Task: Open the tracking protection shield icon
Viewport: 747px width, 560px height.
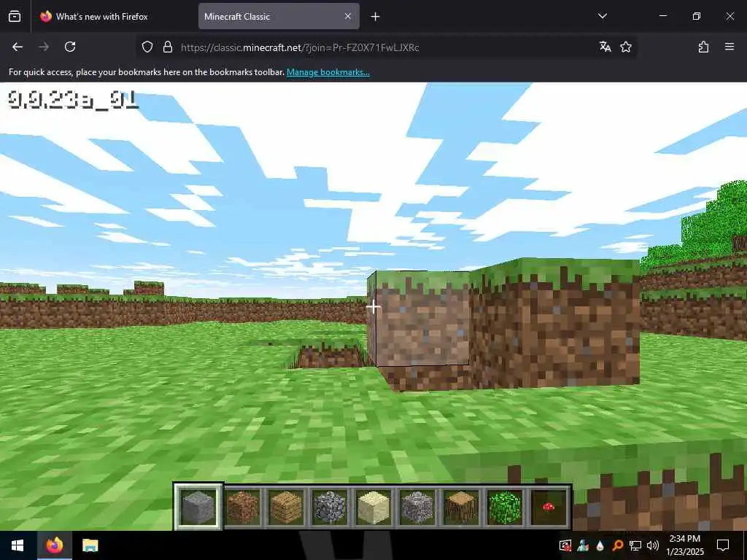Action: click(147, 47)
